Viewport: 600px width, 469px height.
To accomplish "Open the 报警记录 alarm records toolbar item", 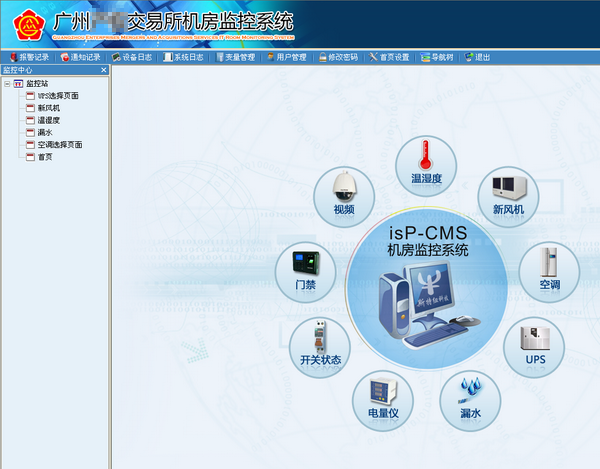I will pyautogui.click(x=30, y=57).
